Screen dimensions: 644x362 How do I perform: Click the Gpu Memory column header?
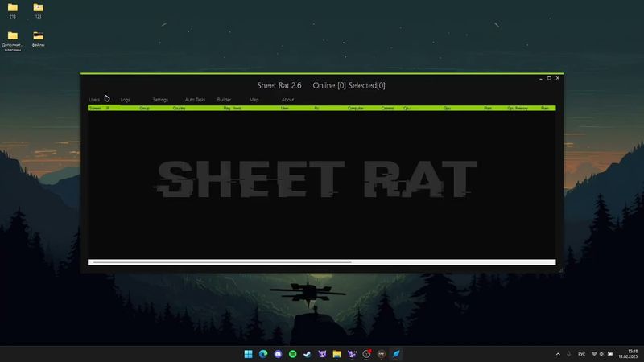coord(518,108)
